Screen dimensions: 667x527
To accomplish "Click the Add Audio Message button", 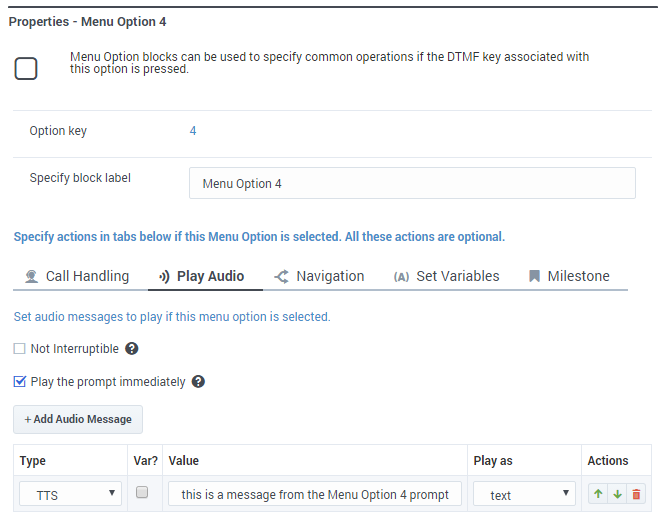I will 78,419.
